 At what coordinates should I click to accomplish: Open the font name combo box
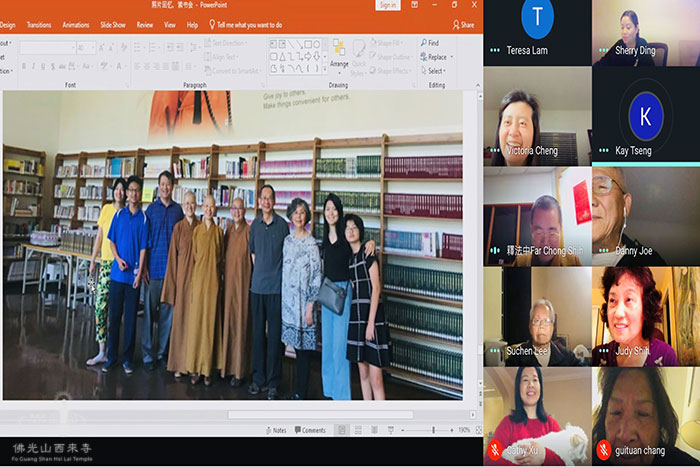[x=47, y=48]
